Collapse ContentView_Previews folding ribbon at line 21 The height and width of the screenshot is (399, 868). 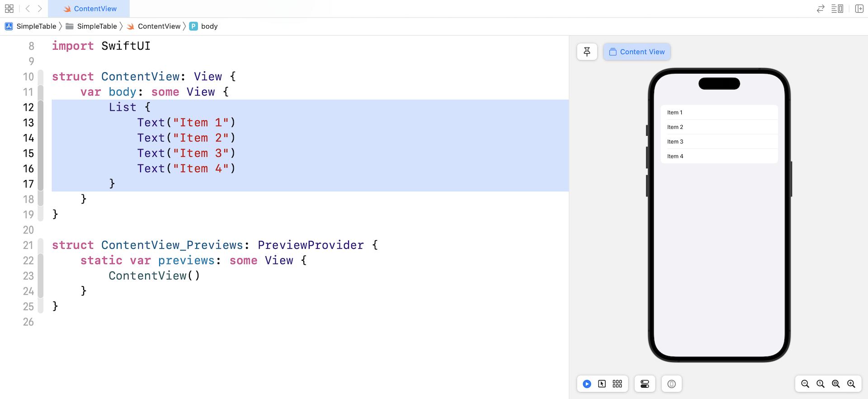point(41,245)
